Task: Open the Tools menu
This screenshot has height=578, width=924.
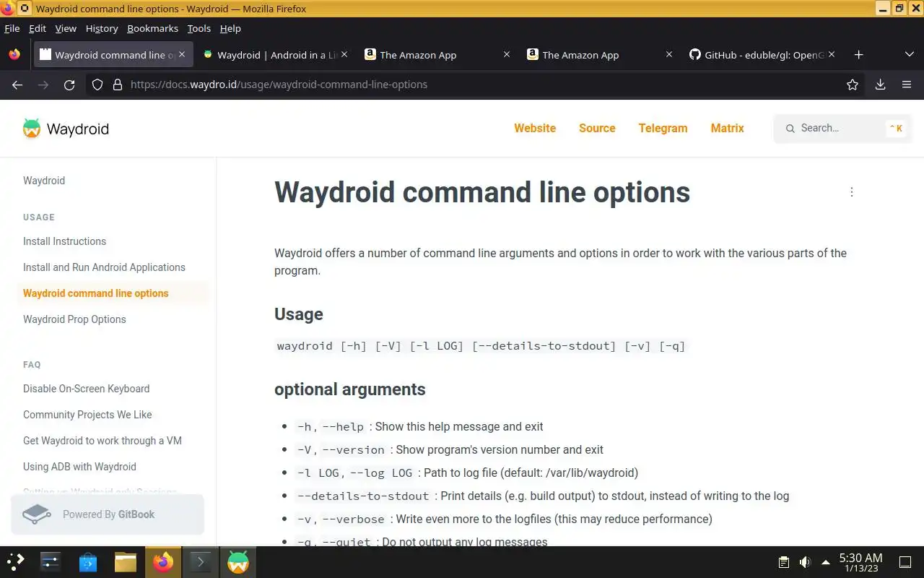Action: pyautogui.click(x=199, y=28)
